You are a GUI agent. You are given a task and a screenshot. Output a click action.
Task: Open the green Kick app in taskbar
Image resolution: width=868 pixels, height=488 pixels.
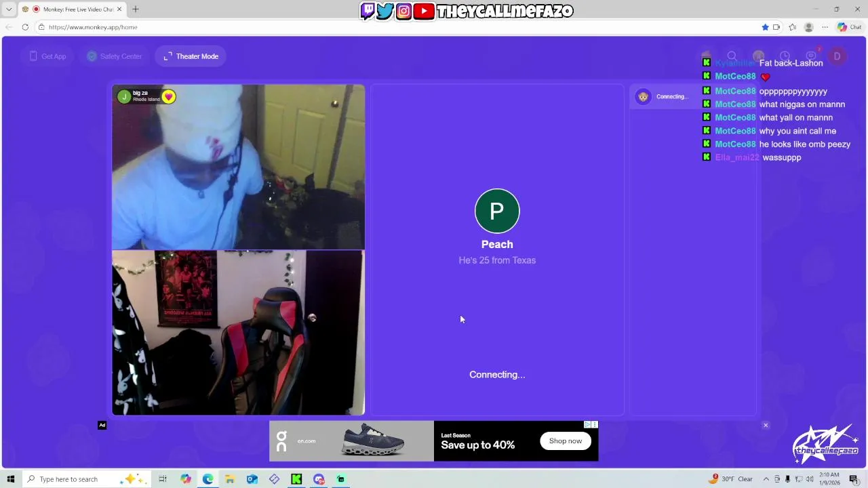coord(296,479)
